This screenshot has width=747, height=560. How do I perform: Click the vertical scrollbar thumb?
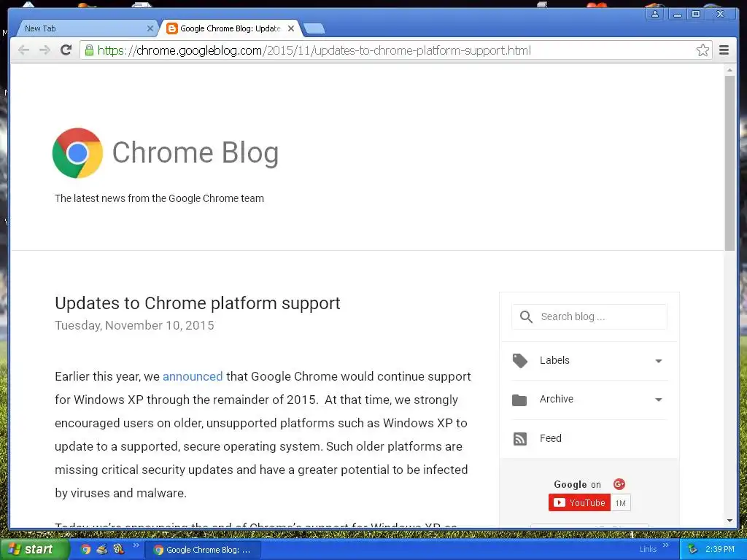[x=729, y=163]
